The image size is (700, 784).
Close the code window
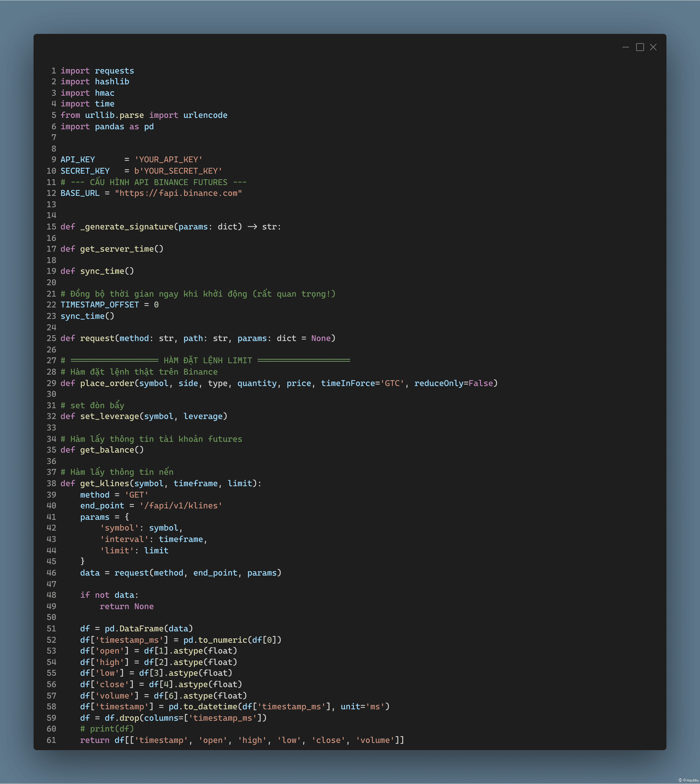click(x=653, y=47)
